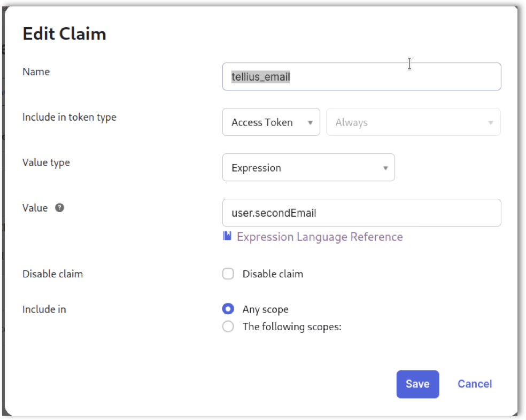Image resolution: width=526 pixels, height=420 pixels.
Task: Click Cancel to discard changes
Action: [474, 384]
